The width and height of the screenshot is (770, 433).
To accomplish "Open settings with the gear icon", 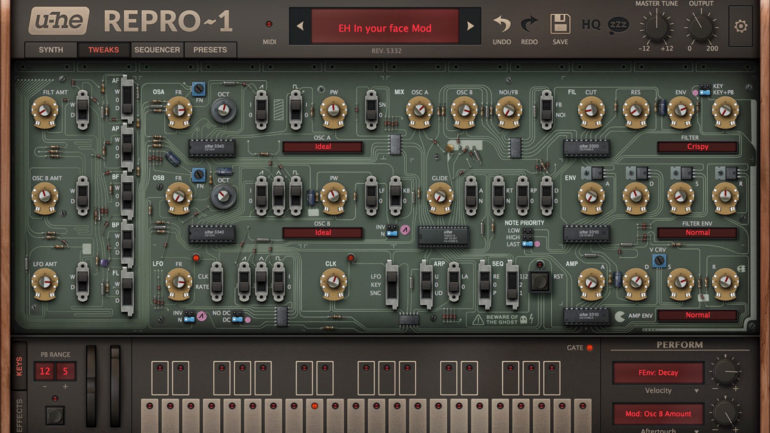I will point(740,26).
